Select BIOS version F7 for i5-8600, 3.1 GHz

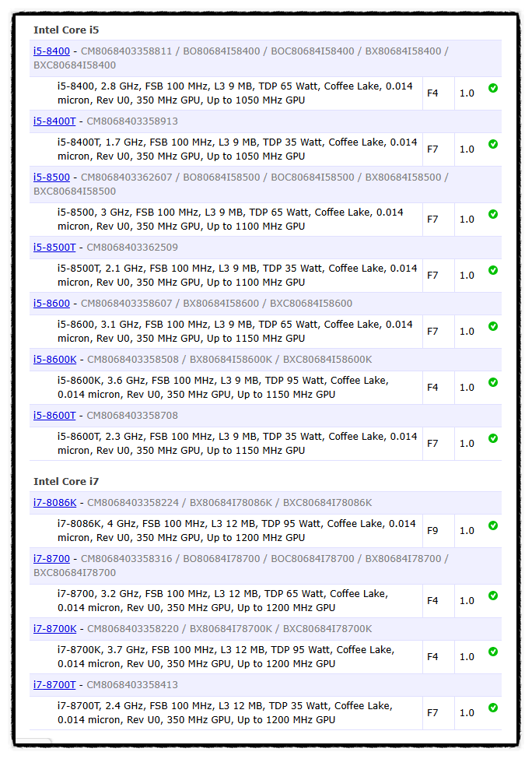tap(432, 332)
